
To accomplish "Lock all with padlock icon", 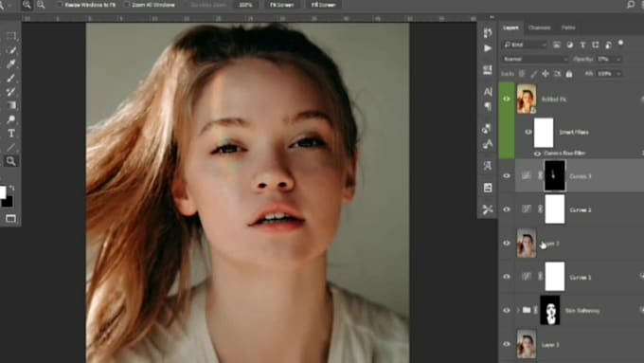I will 569,74.
